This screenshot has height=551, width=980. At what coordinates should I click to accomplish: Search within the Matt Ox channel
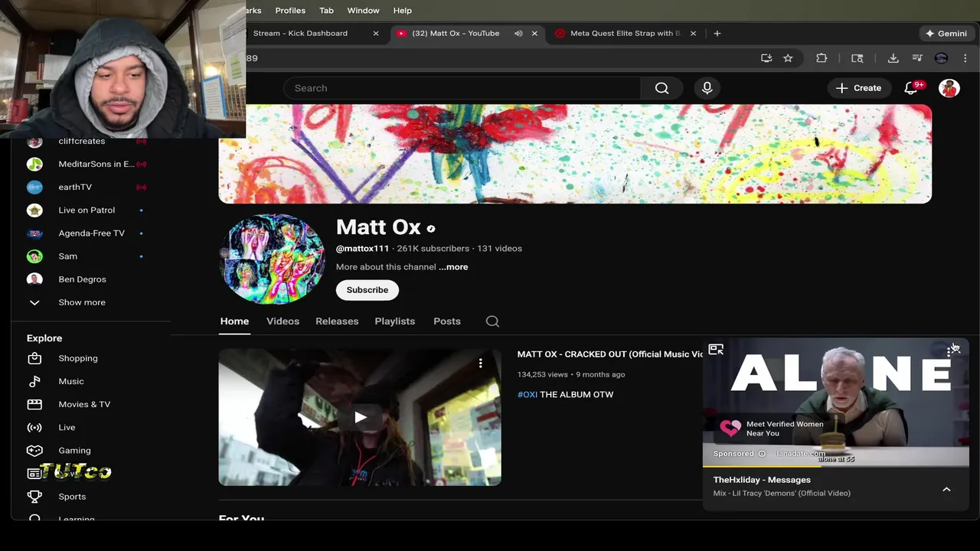[492, 321]
